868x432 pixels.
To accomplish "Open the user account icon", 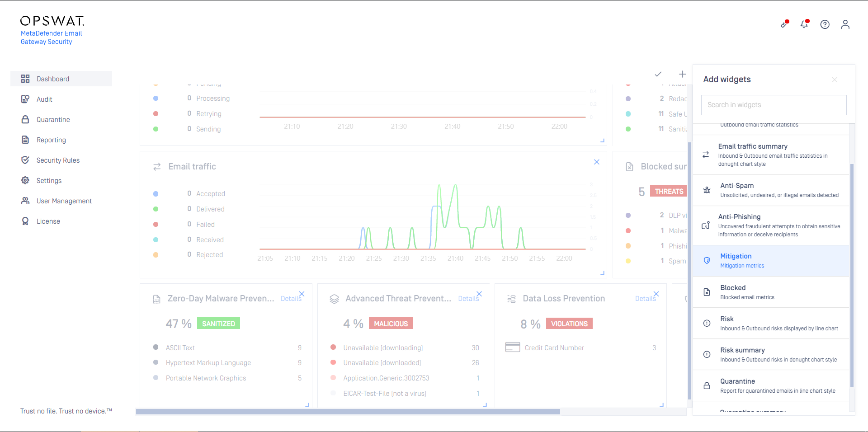I will coord(845,24).
